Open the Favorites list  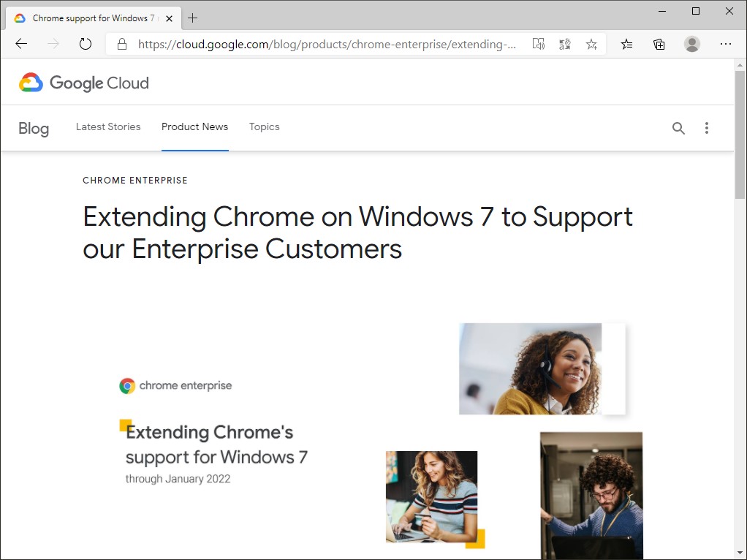(626, 44)
